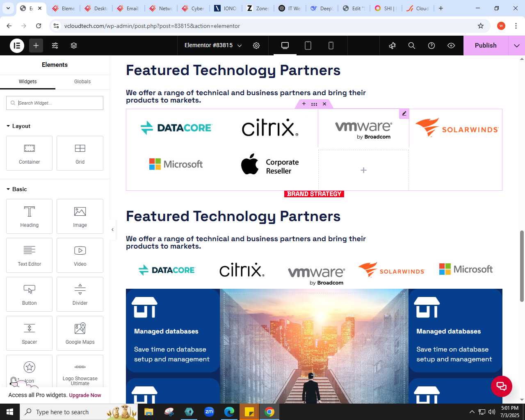Select the Heading widget

pyautogui.click(x=29, y=216)
